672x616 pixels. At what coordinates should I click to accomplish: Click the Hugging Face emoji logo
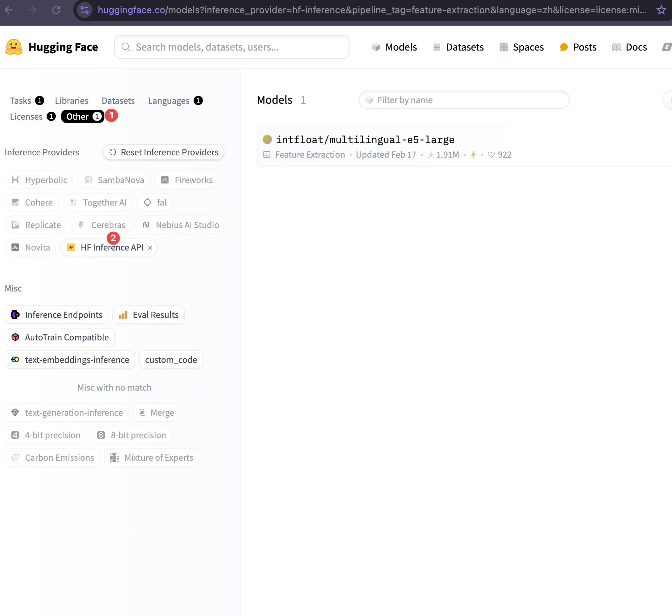pyautogui.click(x=14, y=47)
